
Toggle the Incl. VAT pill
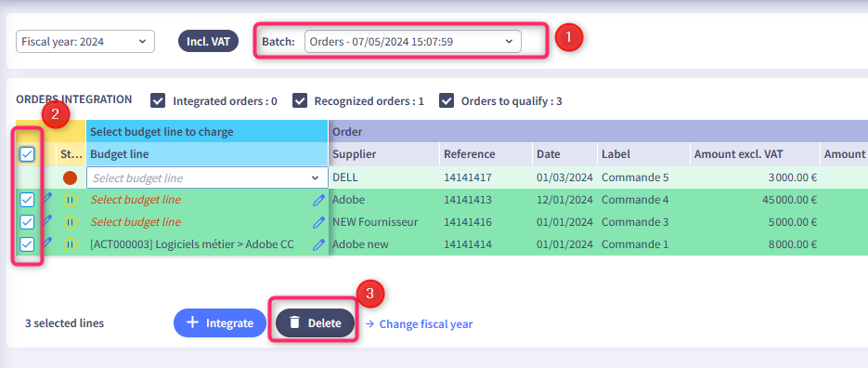coord(208,41)
